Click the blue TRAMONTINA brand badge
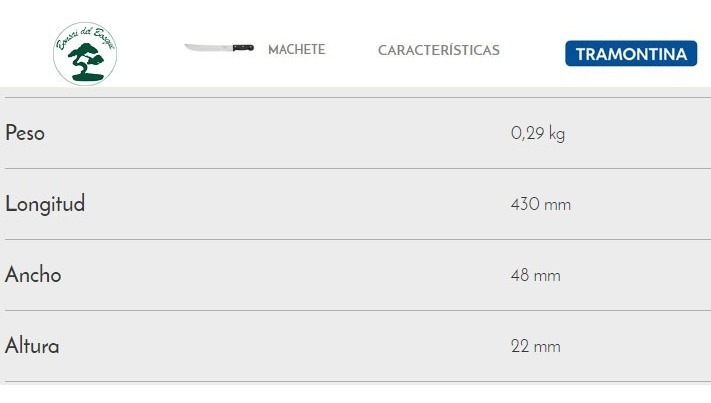The image size is (711, 403). [x=630, y=54]
